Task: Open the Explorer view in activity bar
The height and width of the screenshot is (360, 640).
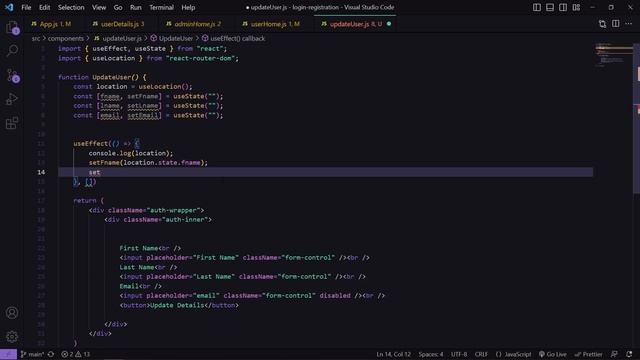Action: coord(12,28)
